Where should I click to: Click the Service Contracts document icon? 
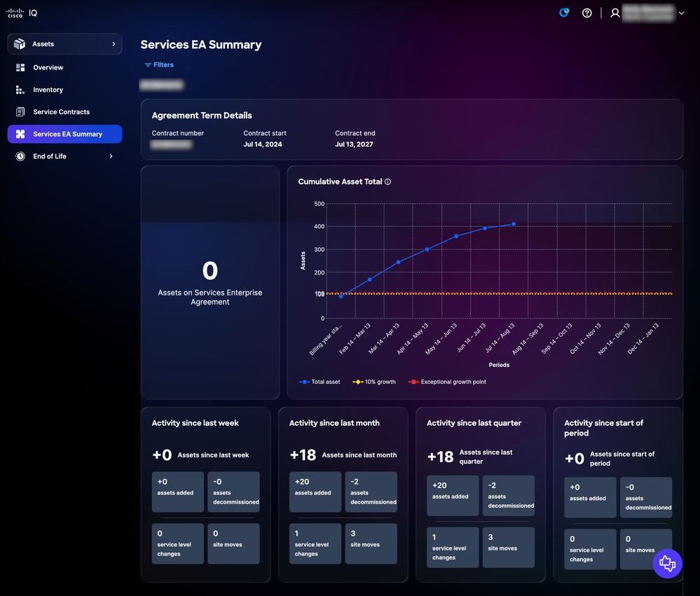click(x=20, y=112)
